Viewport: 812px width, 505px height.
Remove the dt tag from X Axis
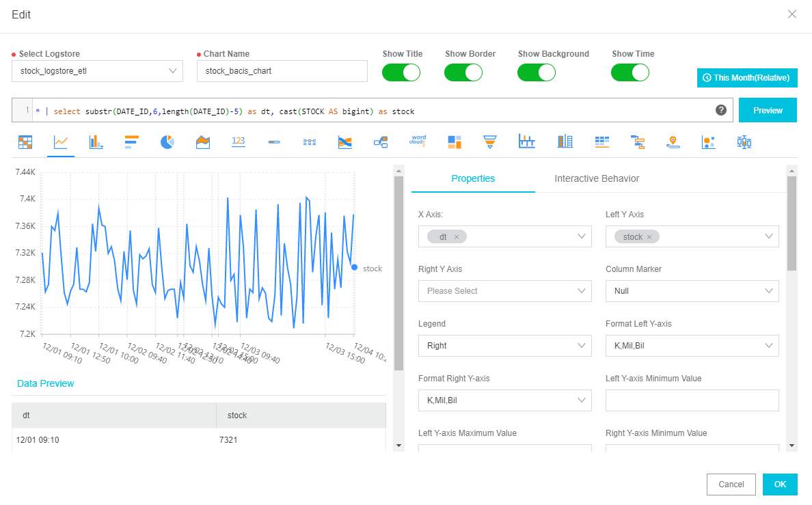[x=456, y=237]
